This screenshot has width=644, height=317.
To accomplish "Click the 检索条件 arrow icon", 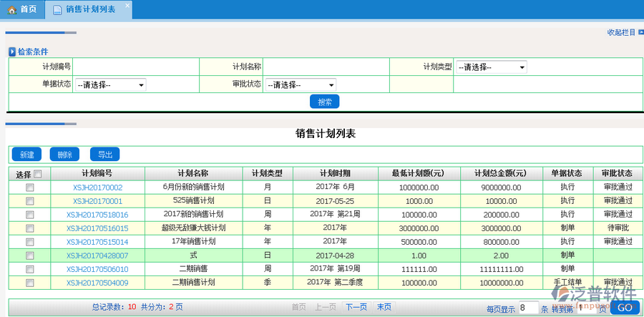I will (11, 52).
